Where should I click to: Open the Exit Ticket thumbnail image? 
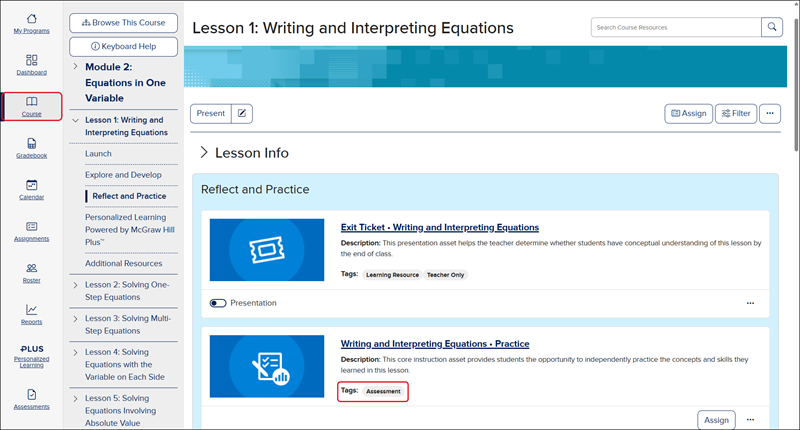point(267,248)
